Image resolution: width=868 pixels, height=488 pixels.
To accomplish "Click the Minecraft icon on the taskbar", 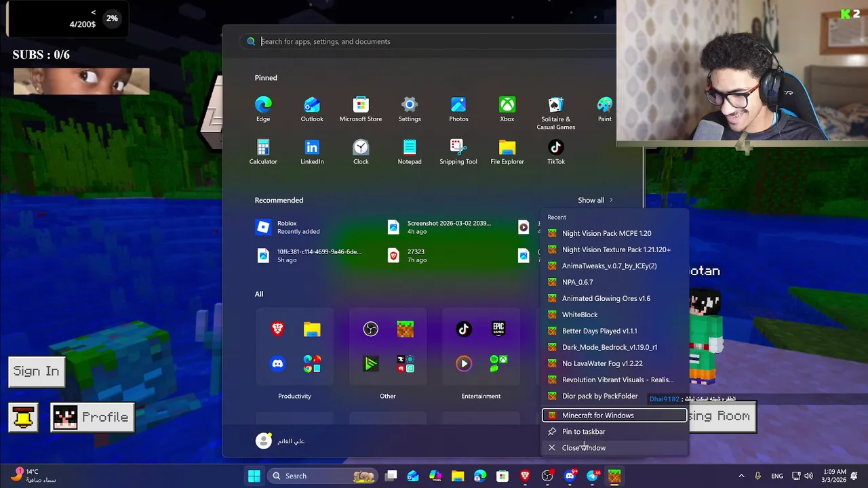I will pos(614,476).
